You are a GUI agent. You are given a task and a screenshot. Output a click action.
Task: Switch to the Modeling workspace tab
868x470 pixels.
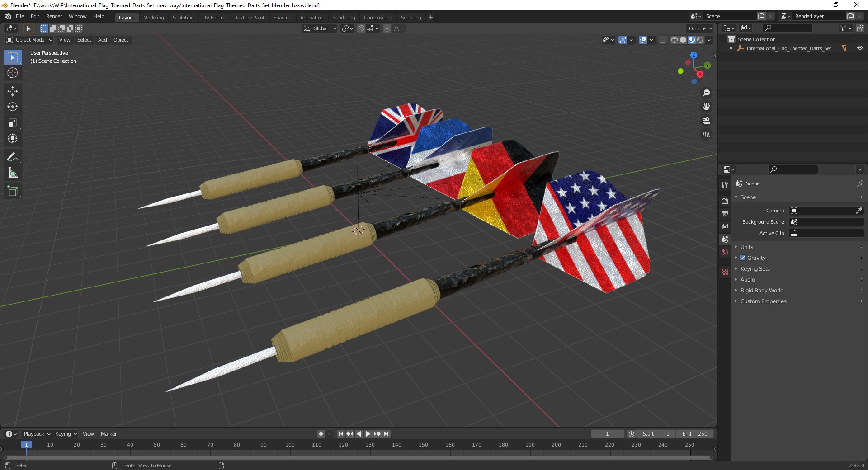pos(153,18)
